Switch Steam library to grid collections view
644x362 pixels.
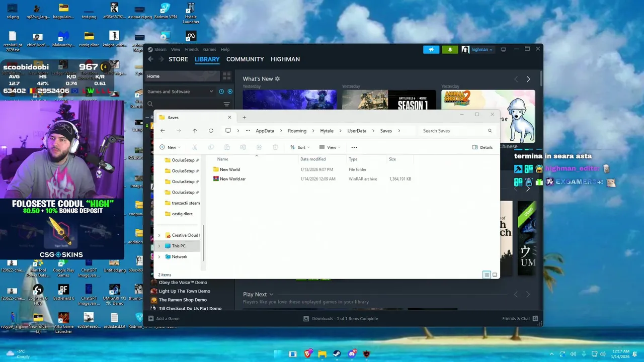227,76
